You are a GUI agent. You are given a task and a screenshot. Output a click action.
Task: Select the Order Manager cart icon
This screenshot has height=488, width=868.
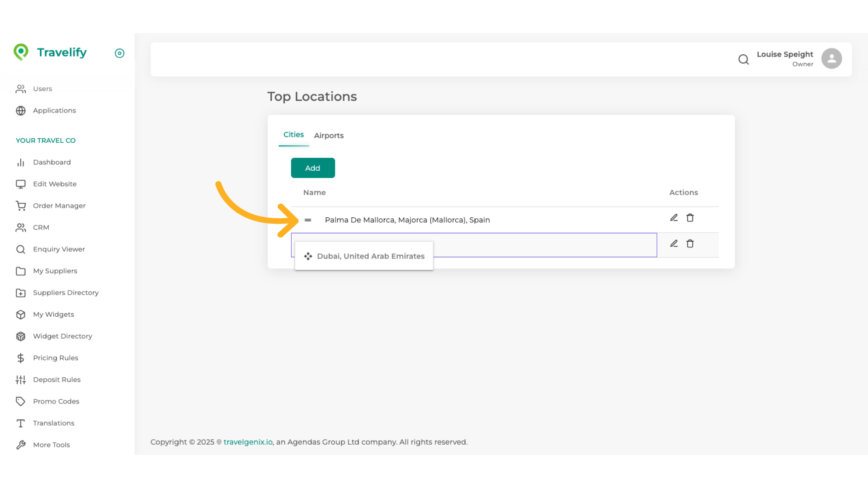[x=21, y=206]
